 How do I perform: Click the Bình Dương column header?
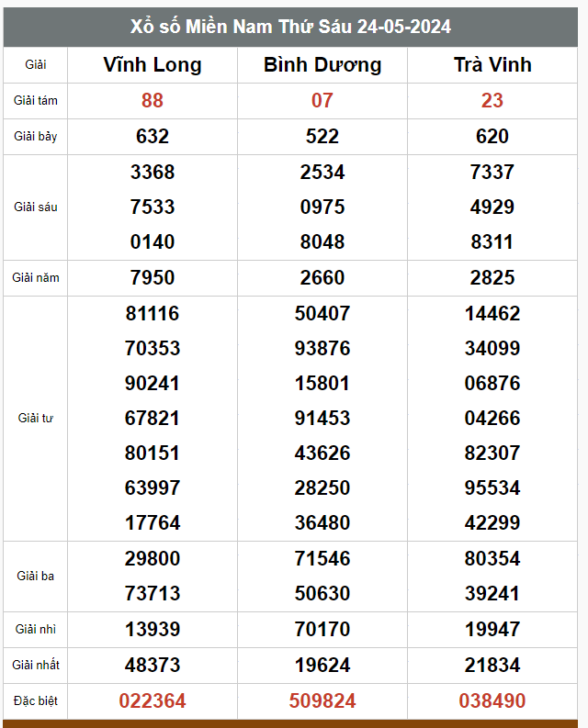click(x=322, y=64)
